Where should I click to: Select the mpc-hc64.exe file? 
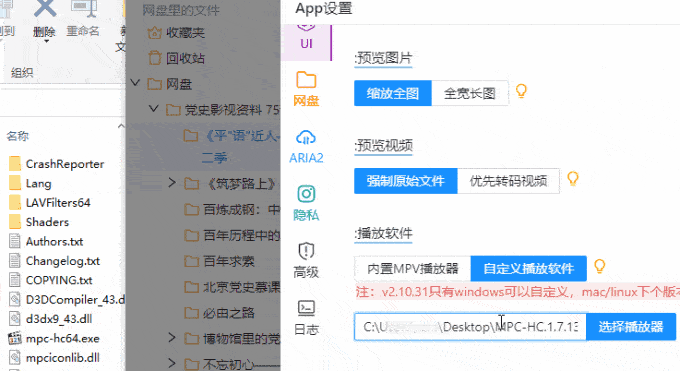click(x=54, y=338)
